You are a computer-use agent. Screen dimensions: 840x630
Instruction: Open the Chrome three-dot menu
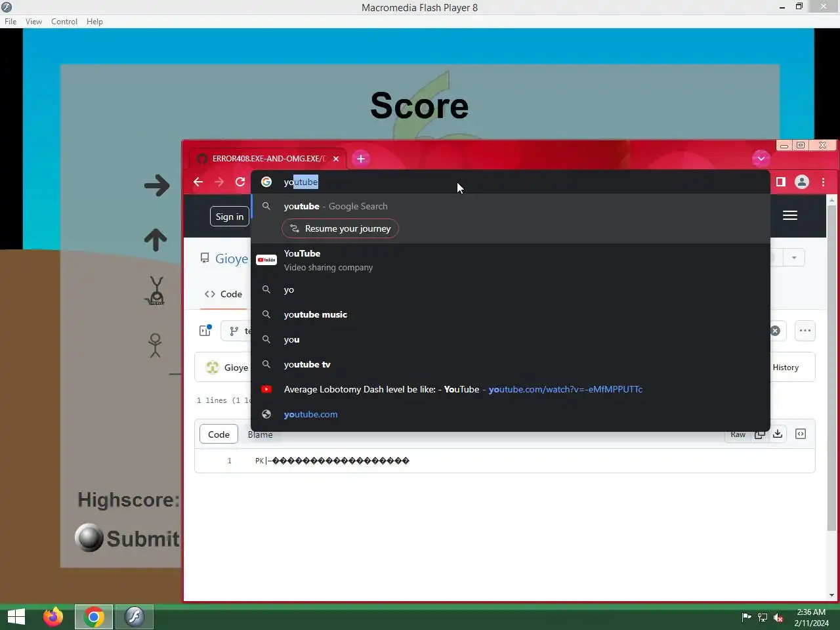[823, 182]
